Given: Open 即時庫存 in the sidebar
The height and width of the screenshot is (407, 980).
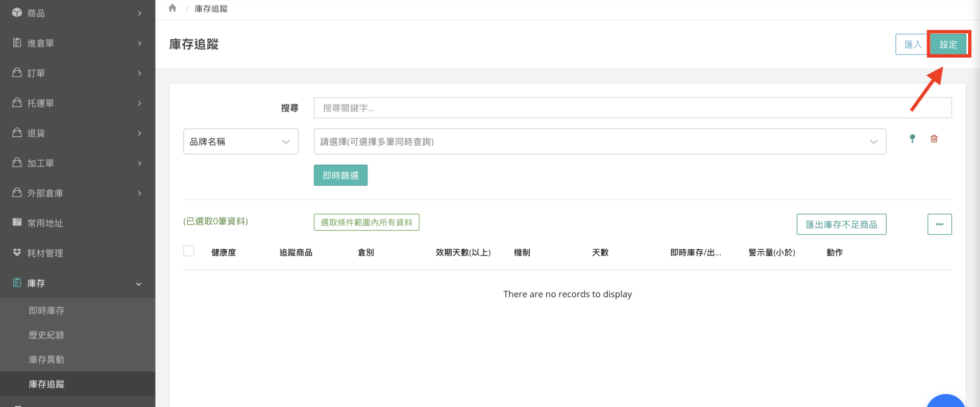Looking at the screenshot, I should click(46, 310).
